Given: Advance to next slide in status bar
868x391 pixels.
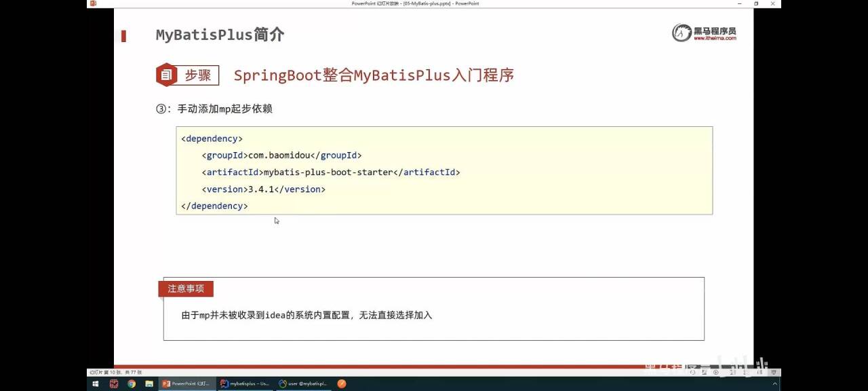Looking at the screenshot, I should [x=716, y=373].
